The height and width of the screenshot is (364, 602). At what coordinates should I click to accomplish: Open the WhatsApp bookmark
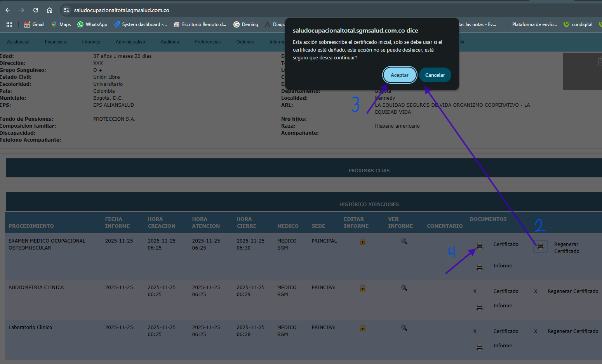point(92,24)
